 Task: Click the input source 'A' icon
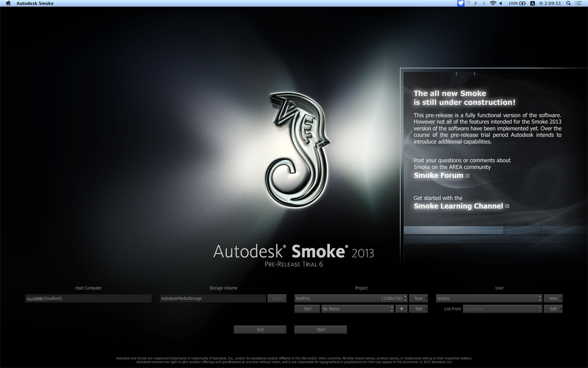tap(532, 3)
